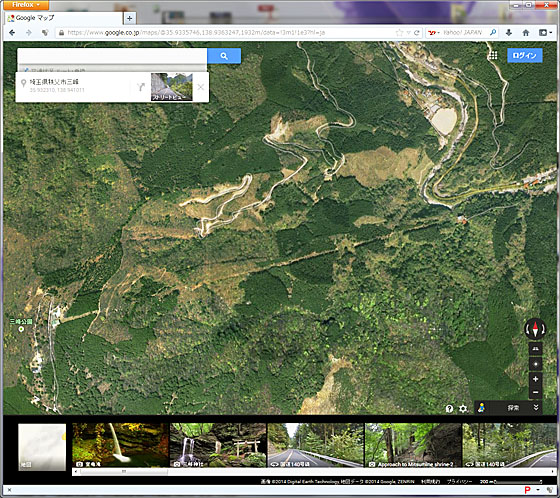560x498 pixels.
Task: Open the dropdown beside red P icon
Action: point(538,490)
